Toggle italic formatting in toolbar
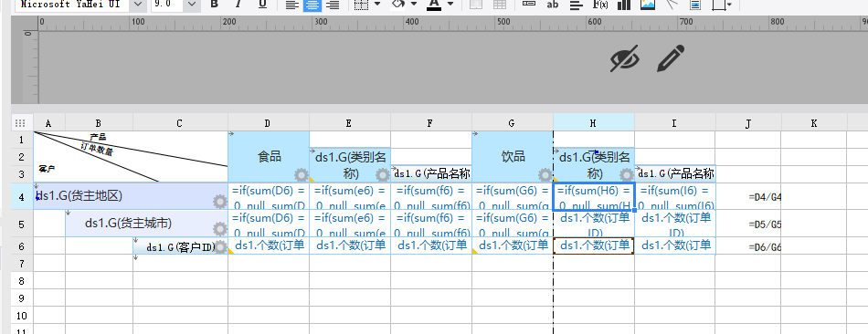 (238, 5)
